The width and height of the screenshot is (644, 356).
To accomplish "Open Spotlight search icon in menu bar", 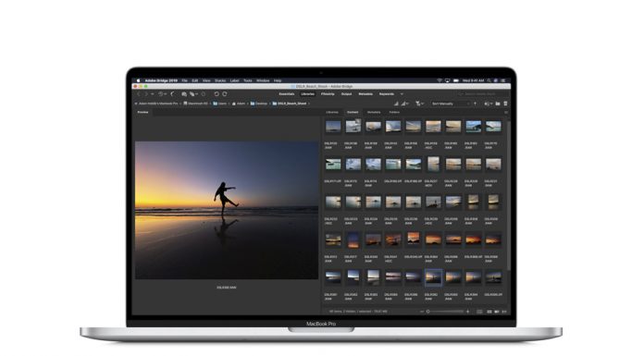I will coord(489,80).
